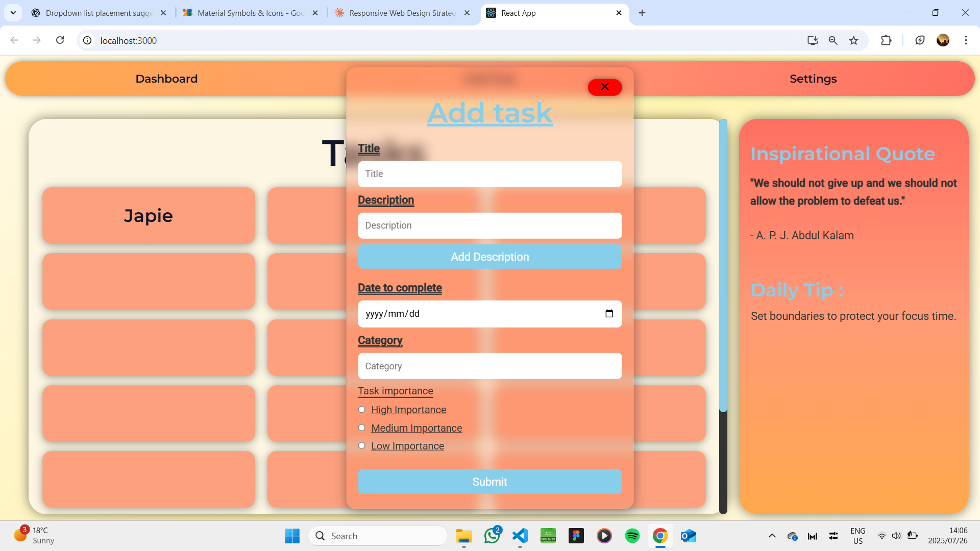The width and height of the screenshot is (980, 551).
Task: Click the blue tasks panel scrollbar
Action: (723, 265)
